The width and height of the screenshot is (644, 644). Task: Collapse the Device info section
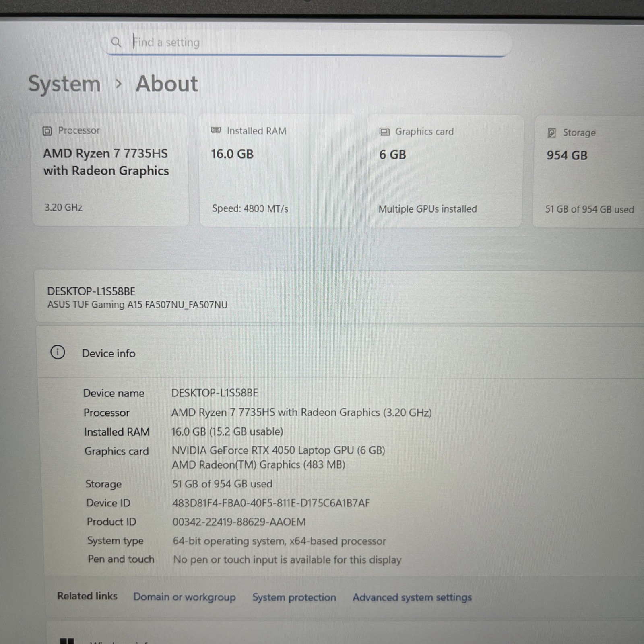[340, 353]
